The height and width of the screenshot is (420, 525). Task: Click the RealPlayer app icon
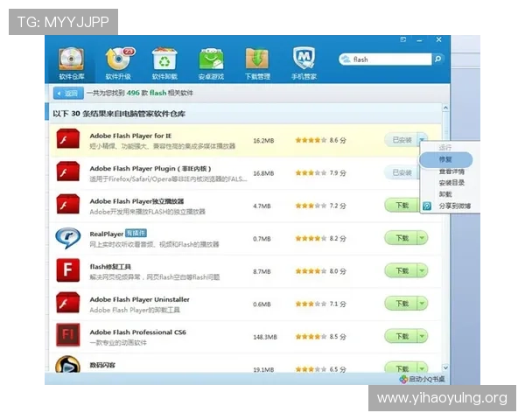68,237
